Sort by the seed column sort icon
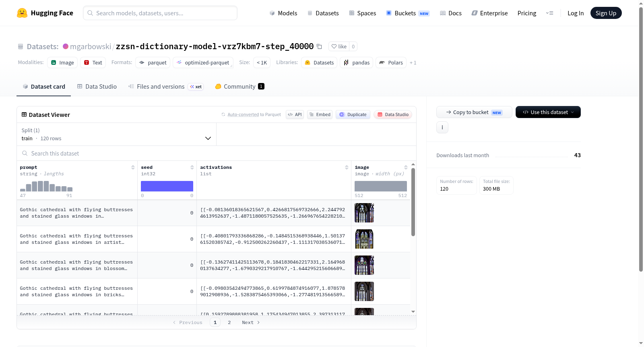Screen dimensions: 644x347 pyautogui.click(x=192, y=167)
